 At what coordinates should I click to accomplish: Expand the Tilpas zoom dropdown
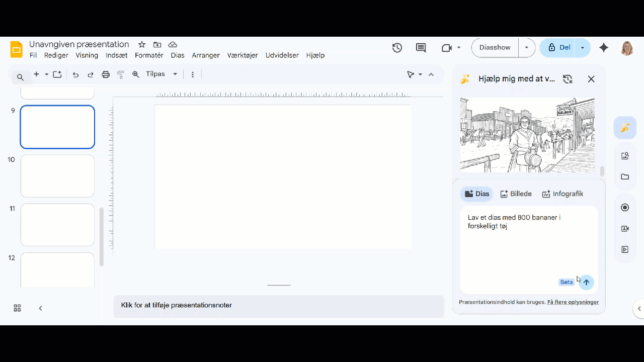175,74
